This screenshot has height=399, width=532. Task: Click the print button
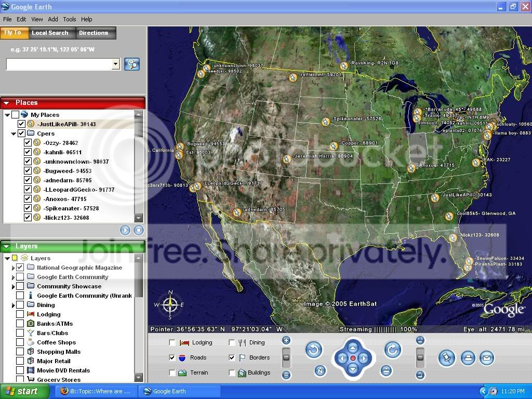click(x=468, y=358)
